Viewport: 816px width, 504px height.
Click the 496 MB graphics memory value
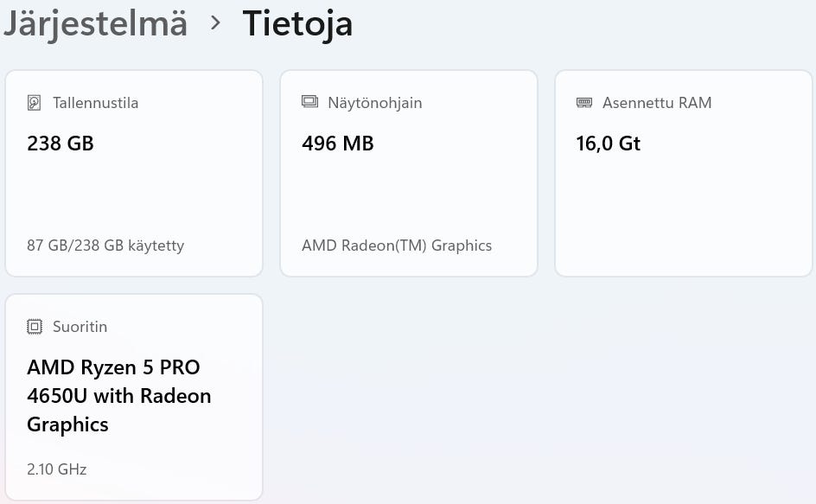coord(338,144)
